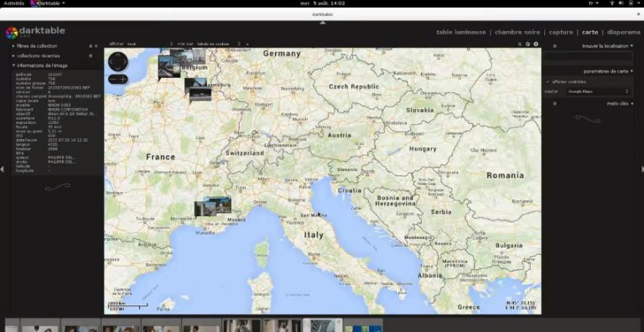Click the reset icon next to filtres de collection

point(91,46)
